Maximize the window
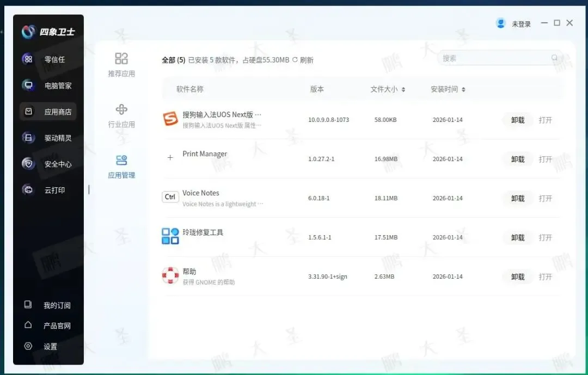This screenshot has height=375, width=588. (557, 23)
